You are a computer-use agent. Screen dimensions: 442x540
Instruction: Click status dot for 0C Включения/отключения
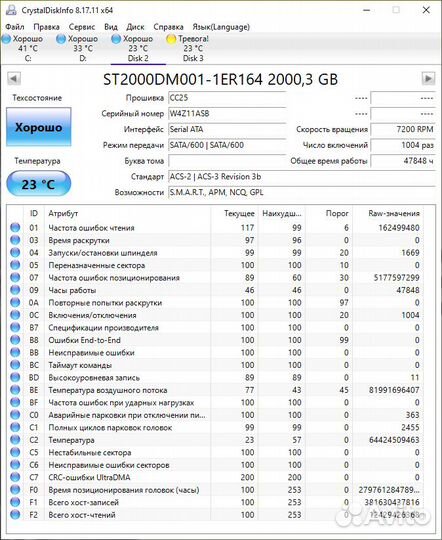click(15, 315)
